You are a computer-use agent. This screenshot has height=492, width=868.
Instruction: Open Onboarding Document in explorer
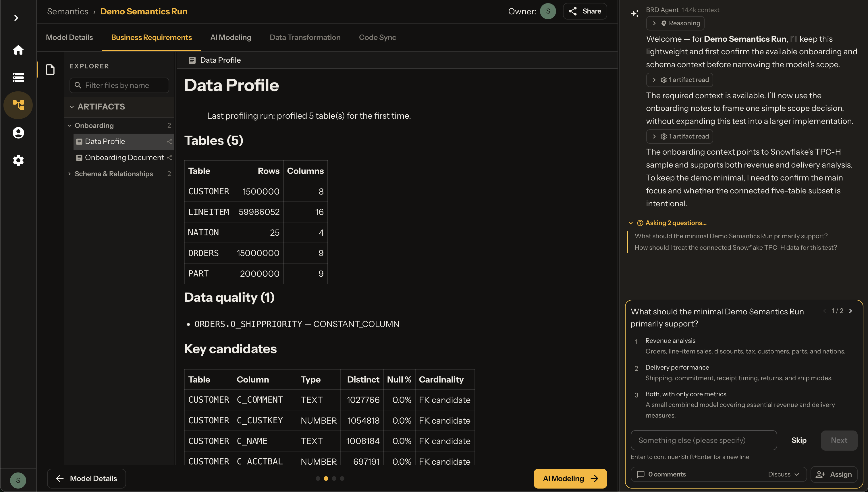(124, 157)
